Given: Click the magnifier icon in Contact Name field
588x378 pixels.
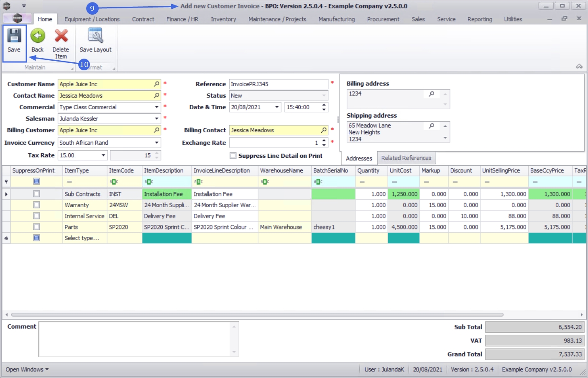Looking at the screenshot, I should [156, 96].
